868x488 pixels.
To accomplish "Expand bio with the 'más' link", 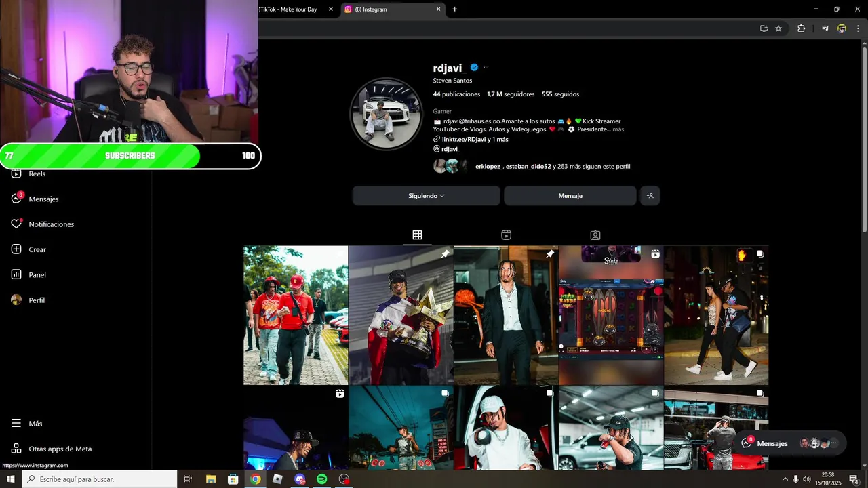I will click(x=618, y=129).
